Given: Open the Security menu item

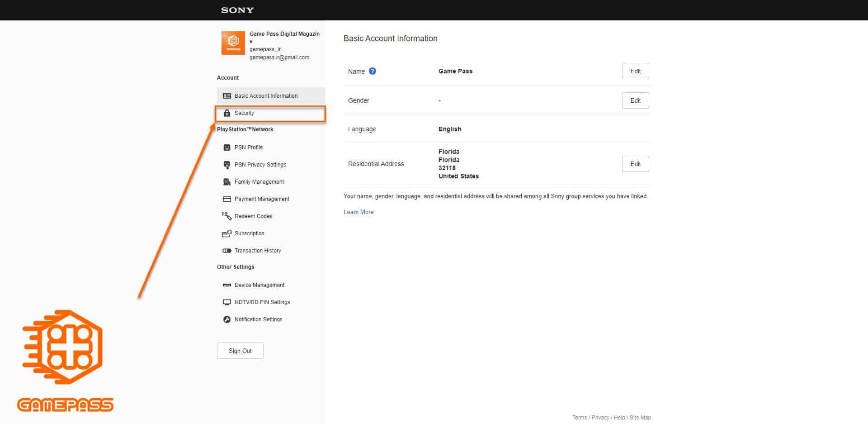Looking at the screenshot, I should (x=270, y=113).
